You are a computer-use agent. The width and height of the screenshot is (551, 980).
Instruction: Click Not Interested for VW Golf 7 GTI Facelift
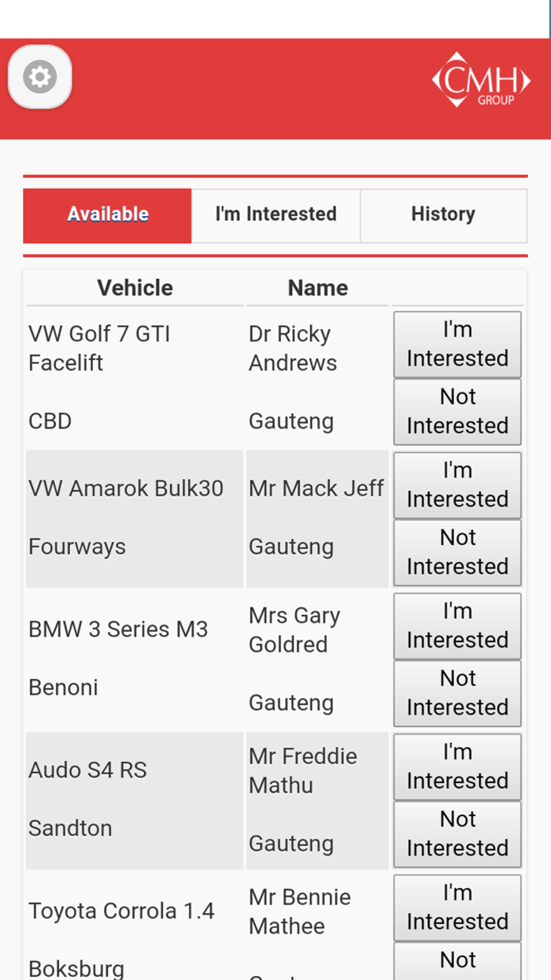(457, 411)
